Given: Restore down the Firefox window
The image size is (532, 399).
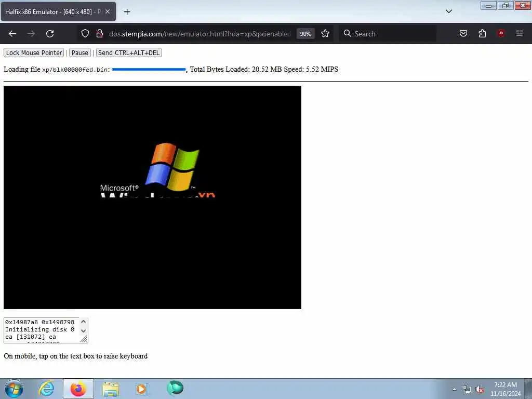Looking at the screenshot, I should (505, 5).
